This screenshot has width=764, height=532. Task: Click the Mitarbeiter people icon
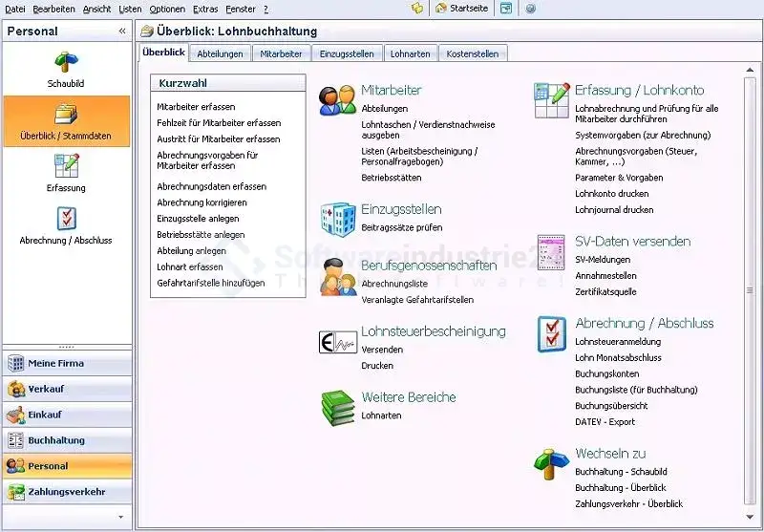[337, 99]
